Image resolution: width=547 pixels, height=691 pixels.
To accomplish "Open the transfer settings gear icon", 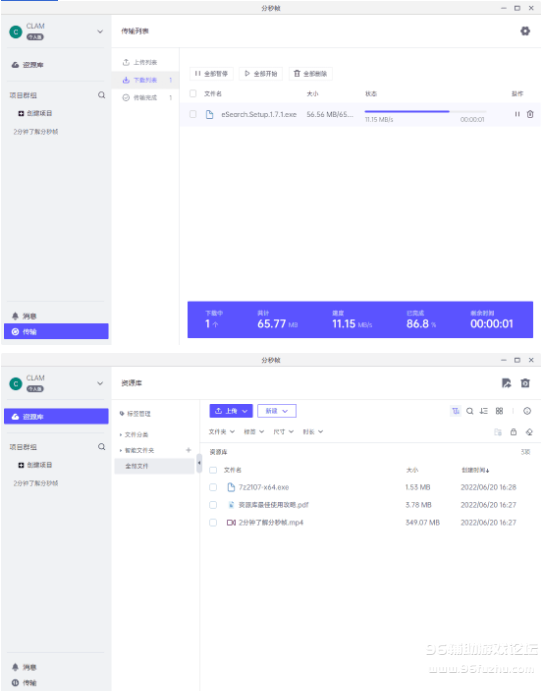I will point(525,31).
